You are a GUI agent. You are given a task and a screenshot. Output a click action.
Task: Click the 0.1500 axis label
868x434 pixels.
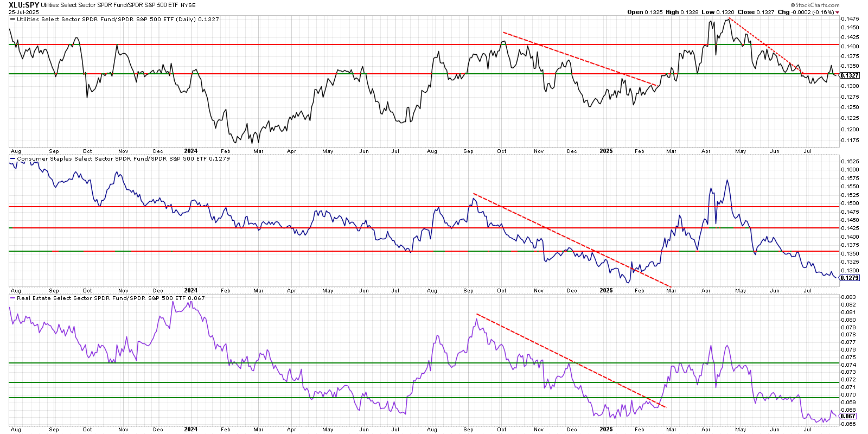coord(850,203)
